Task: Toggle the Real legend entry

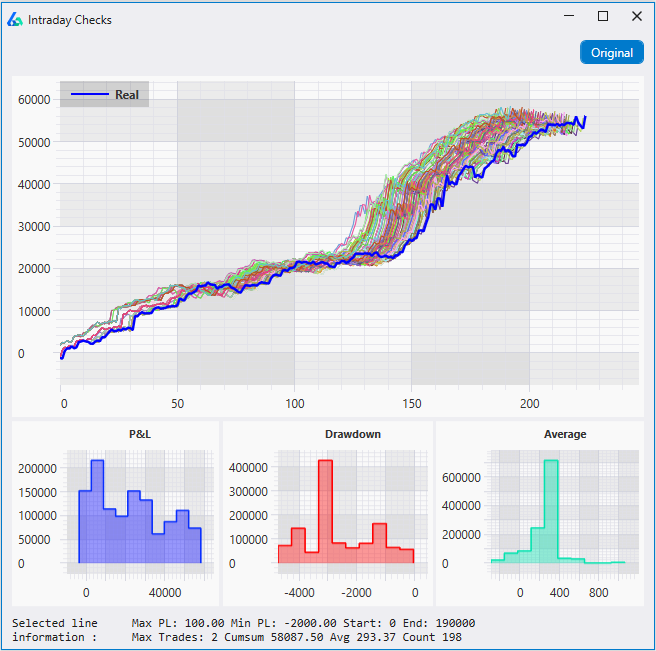Action: [126, 95]
